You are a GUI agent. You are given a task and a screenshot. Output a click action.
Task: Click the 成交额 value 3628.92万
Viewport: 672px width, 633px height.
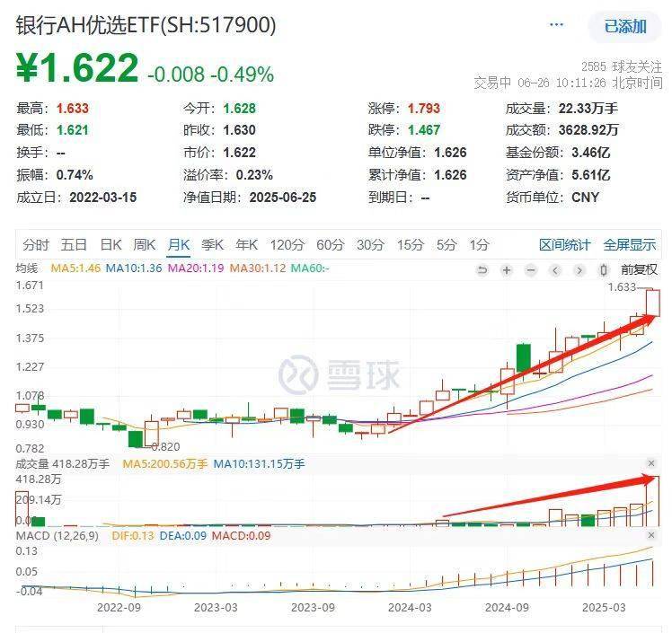[x=588, y=130]
